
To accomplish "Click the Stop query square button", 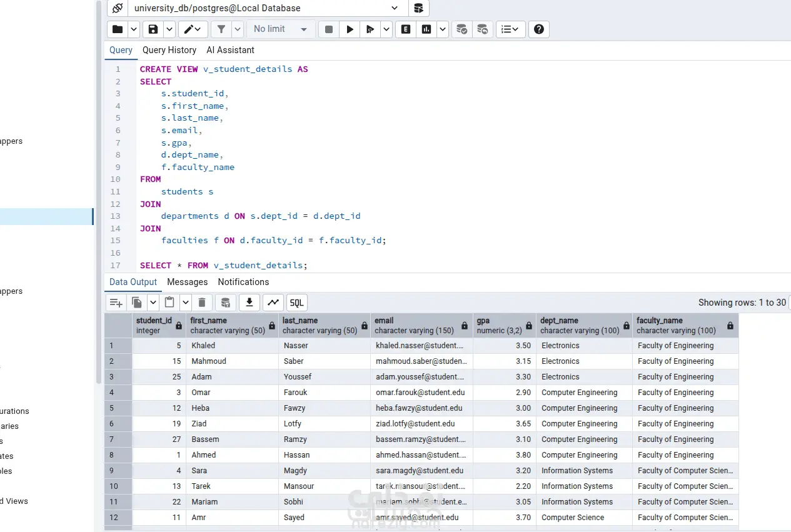I will tap(328, 29).
